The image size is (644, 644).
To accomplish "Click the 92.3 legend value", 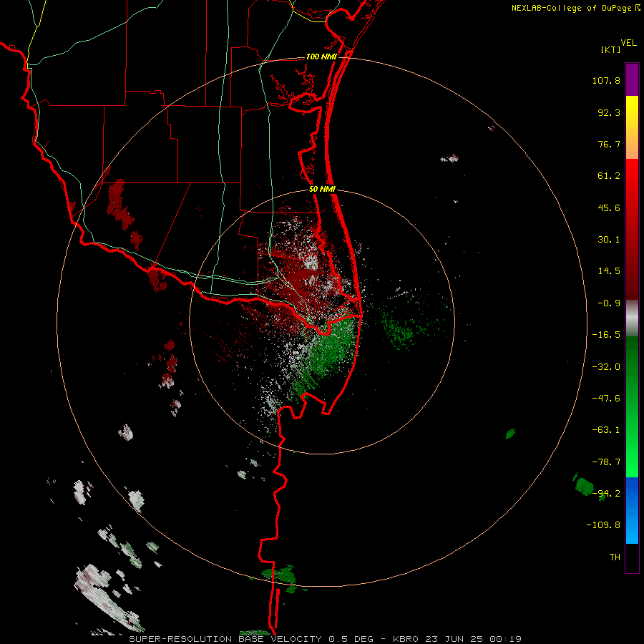I will [609, 112].
